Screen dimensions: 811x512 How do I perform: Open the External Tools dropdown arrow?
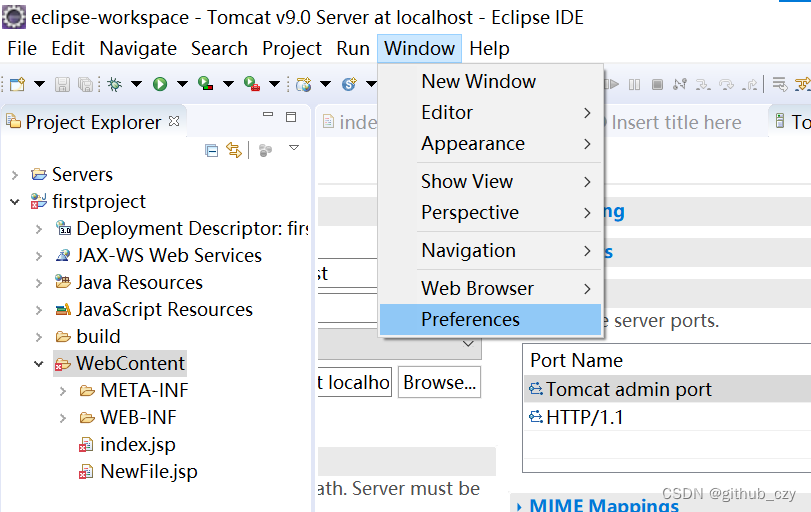point(274,84)
